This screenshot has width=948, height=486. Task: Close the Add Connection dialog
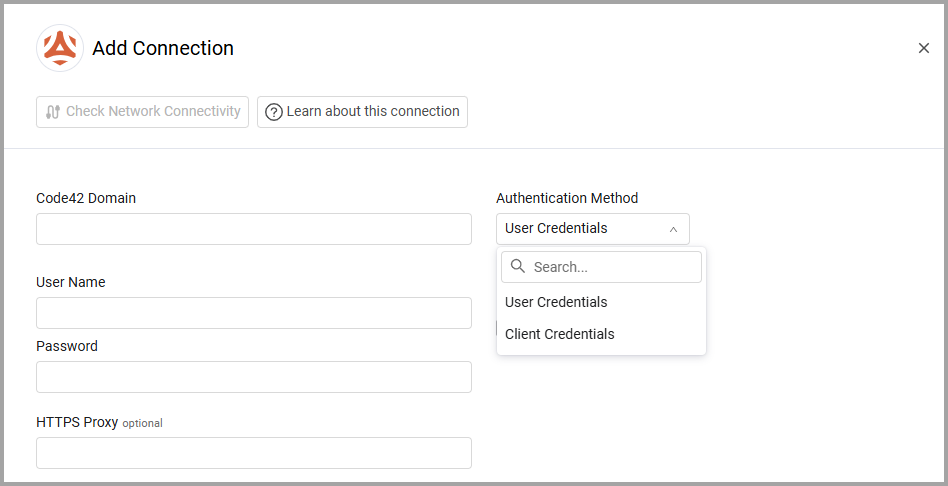click(923, 48)
